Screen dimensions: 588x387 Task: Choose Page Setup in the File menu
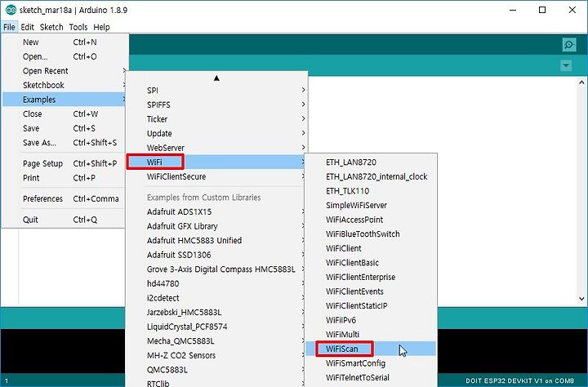[x=64, y=163]
